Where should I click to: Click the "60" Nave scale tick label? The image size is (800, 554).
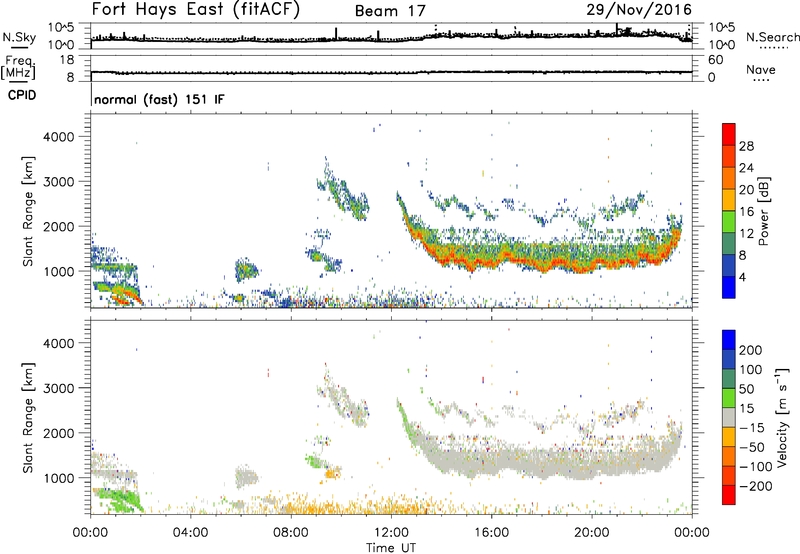pos(715,60)
